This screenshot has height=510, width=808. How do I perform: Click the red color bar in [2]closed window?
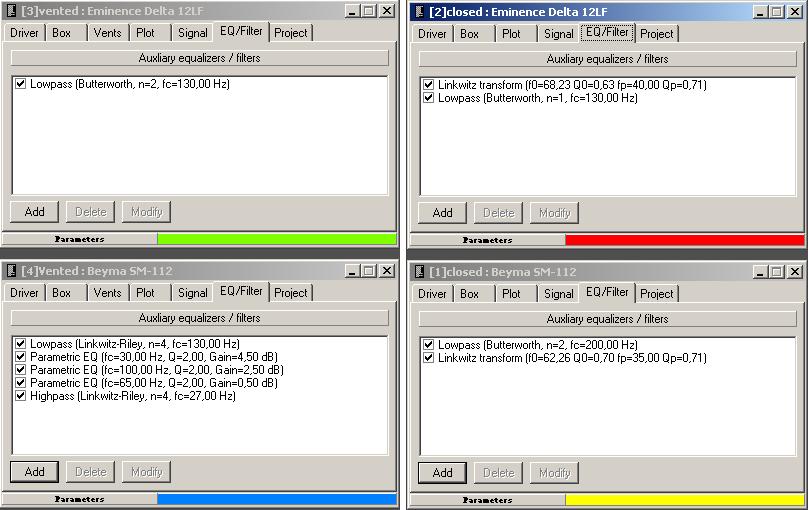click(x=685, y=240)
